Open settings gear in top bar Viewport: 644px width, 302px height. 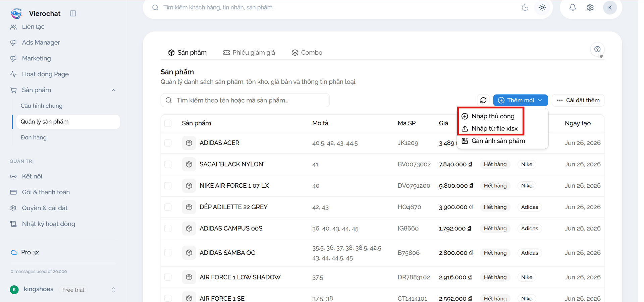[590, 7]
